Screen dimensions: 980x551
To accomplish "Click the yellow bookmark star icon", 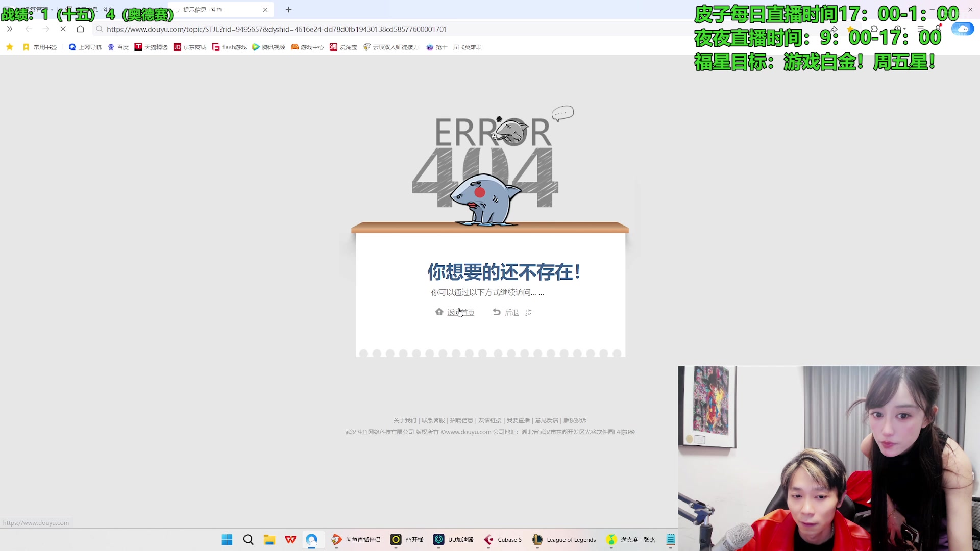I will click(x=10, y=47).
